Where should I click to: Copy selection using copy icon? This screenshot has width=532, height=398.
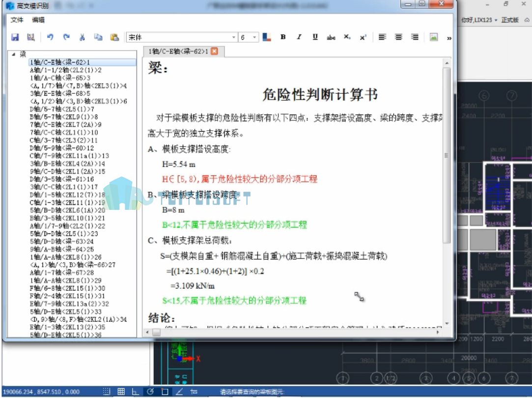[98, 37]
